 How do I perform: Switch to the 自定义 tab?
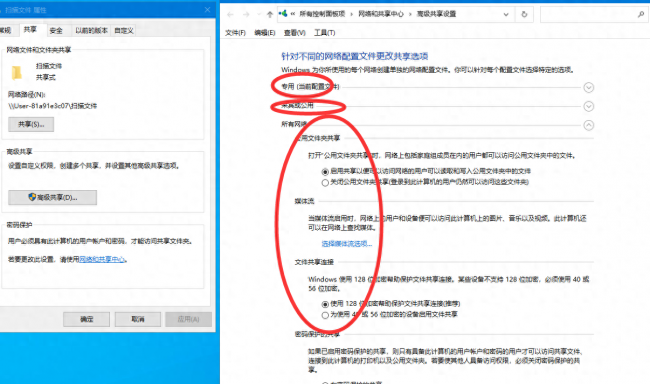(124, 30)
